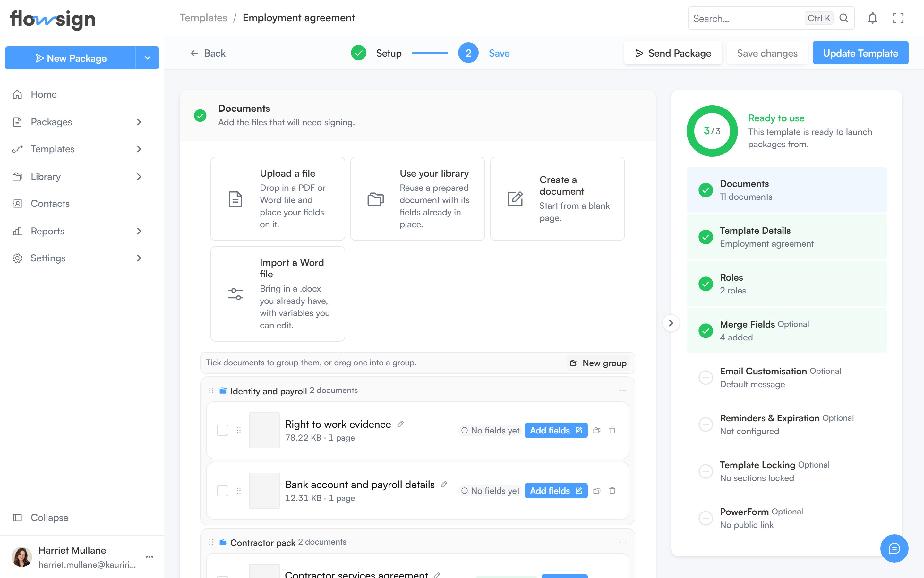The image size is (924, 578).
Task: Rename Right to work evidence pencil icon
Action: click(x=400, y=424)
